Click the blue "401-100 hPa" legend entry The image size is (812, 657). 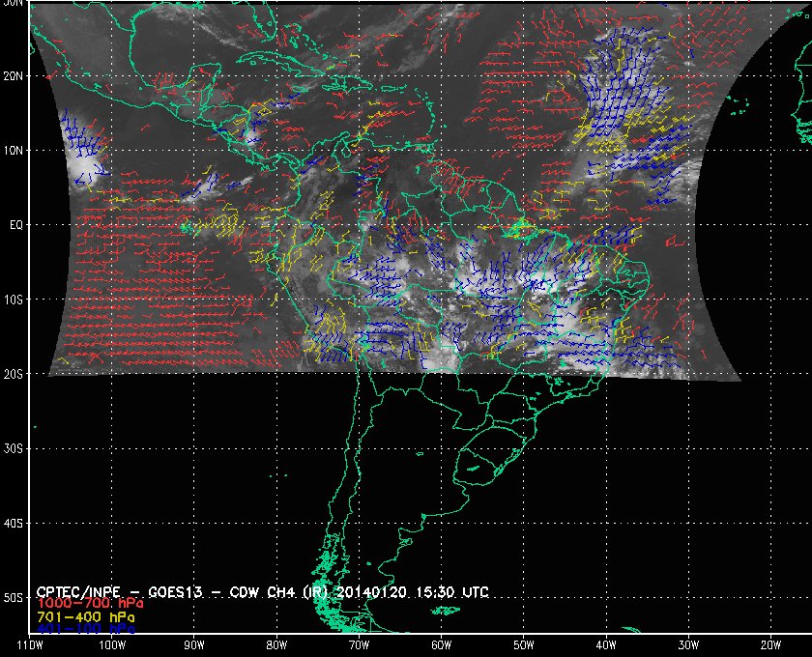(85, 629)
